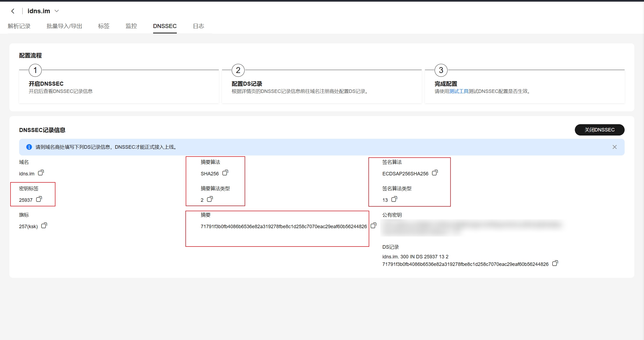Image resolution: width=644 pixels, height=340 pixels.
Task: Dismiss the blue DS record info banner
Action: [614, 147]
